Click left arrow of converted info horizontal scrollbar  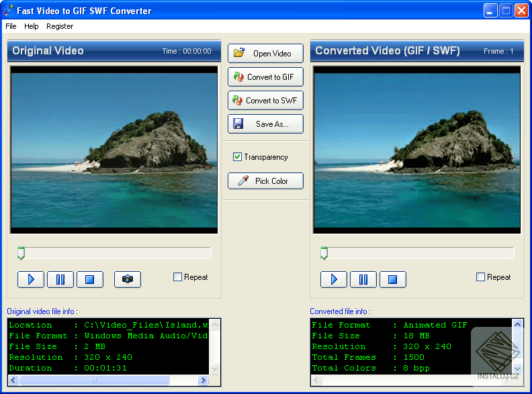(316, 380)
